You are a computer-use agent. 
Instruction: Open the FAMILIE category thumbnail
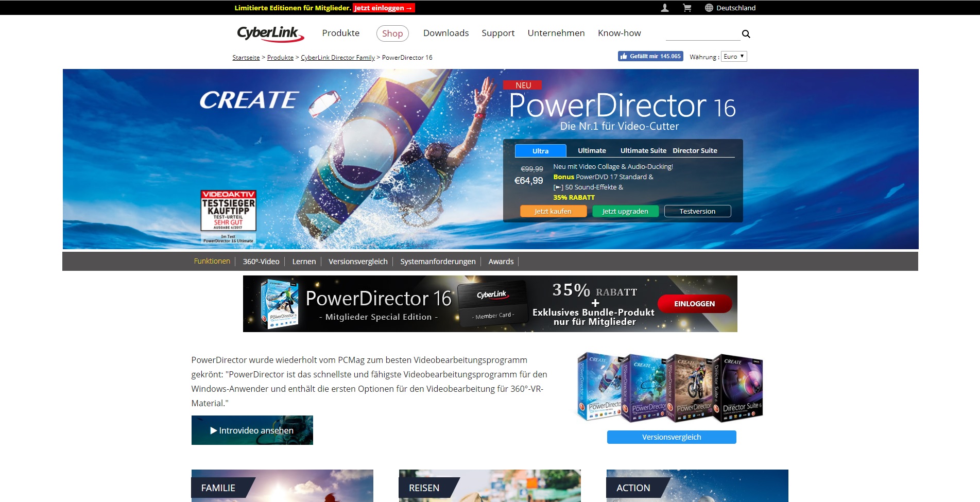(282, 486)
